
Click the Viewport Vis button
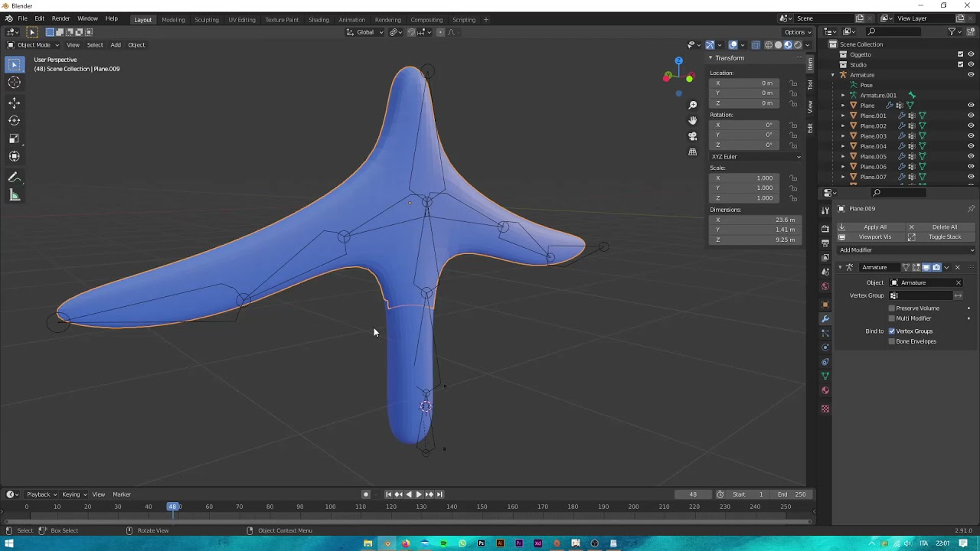(871, 237)
